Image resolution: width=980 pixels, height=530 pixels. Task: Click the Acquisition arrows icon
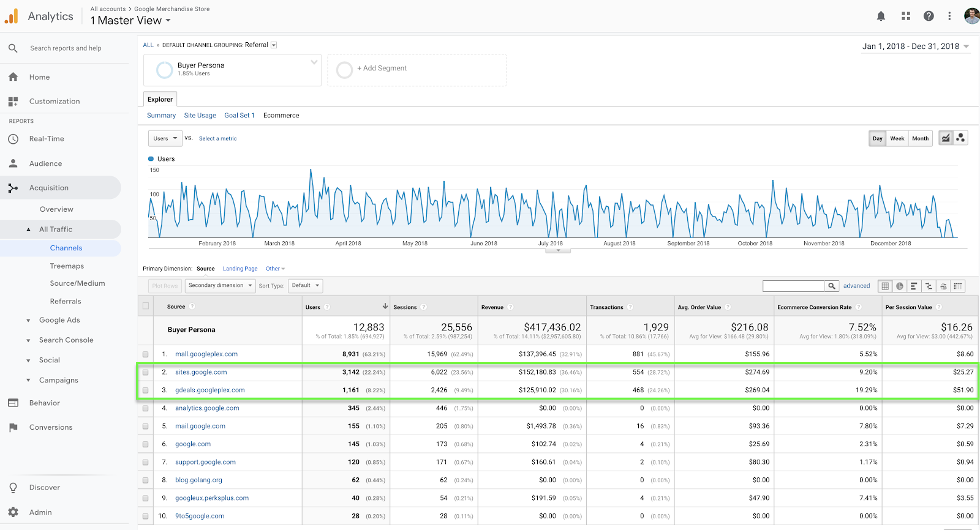pyautogui.click(x=13, y=188)
